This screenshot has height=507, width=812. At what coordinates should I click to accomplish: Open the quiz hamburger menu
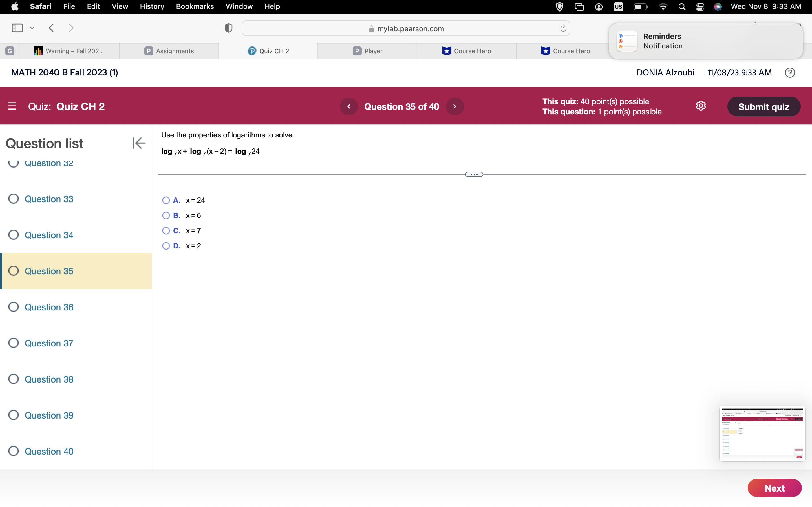click(12, 106)
